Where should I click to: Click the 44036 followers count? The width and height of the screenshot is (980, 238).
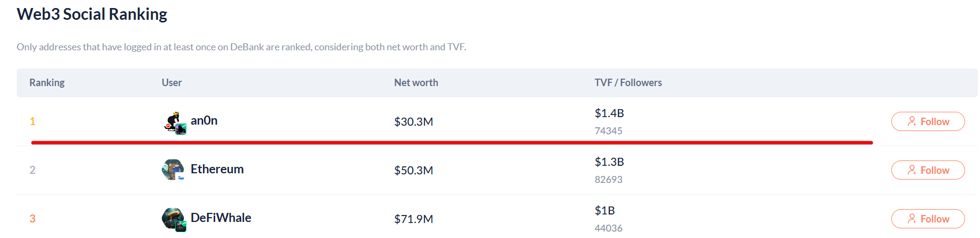pyautogui.click(x=608, y=228)
